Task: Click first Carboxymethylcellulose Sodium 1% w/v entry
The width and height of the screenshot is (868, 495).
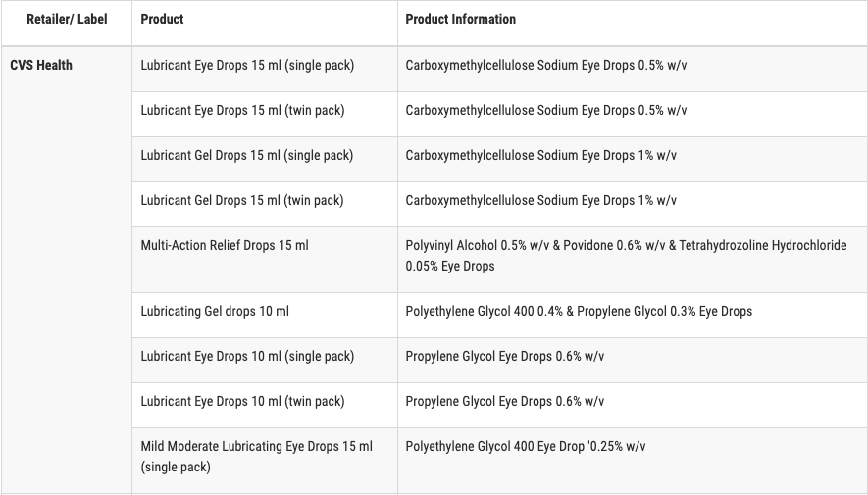Action: tap(540, 156)
